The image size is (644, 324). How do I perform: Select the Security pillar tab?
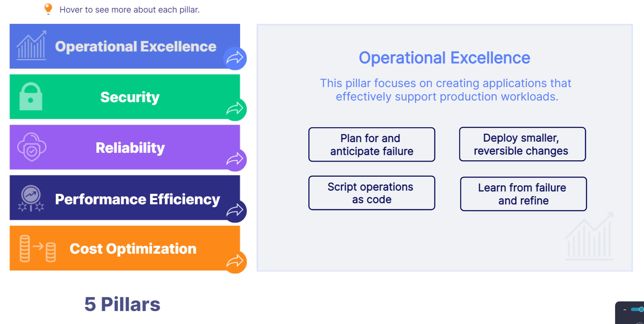point(130,97)
